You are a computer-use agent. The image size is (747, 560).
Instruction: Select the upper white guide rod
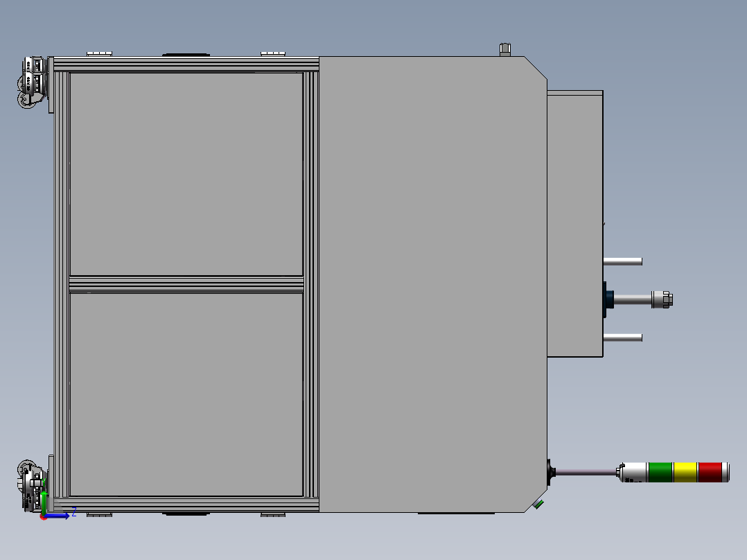point(623,261)
